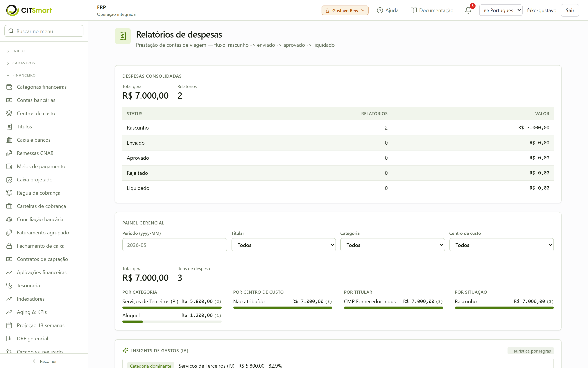Open Carteiras de cobrança menu item
Image resolution: width=588 pixels, height=368 pixels.
41,206
